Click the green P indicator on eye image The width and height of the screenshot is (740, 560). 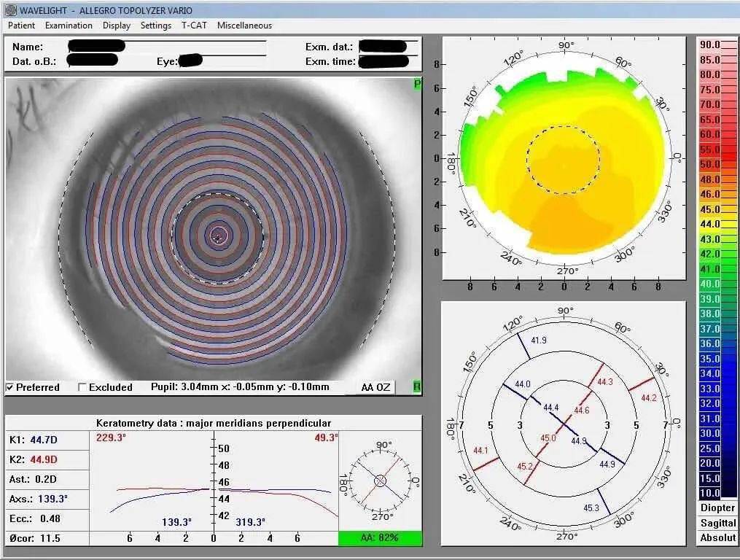tap(417, 85)
